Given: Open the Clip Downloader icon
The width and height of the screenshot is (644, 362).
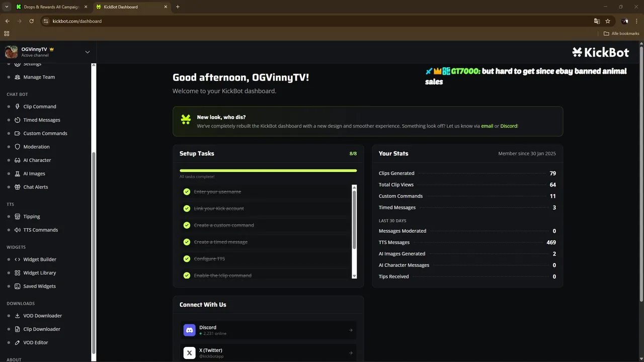Looking at the screenshot, I should (18, 329).
